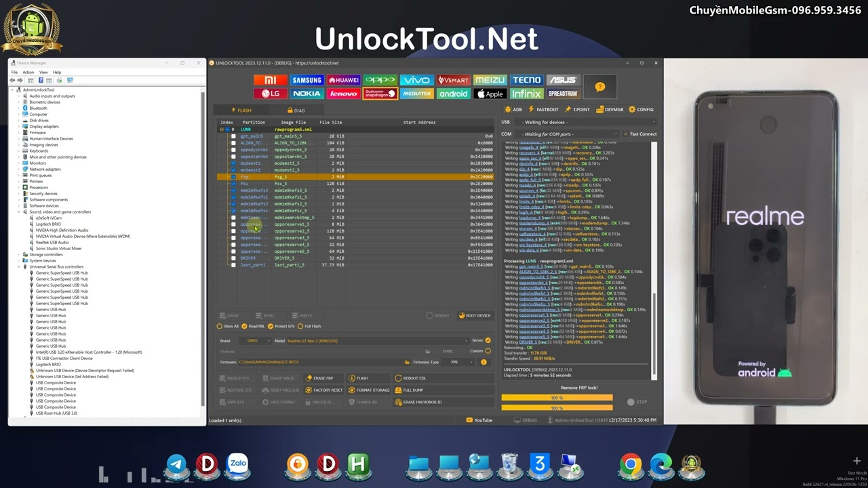Image resolution: width=868 pixels, height=488 pixels.
Task: Open the Help menu in Device Manager
Action: pyautogui.click(x=57, y=72)
